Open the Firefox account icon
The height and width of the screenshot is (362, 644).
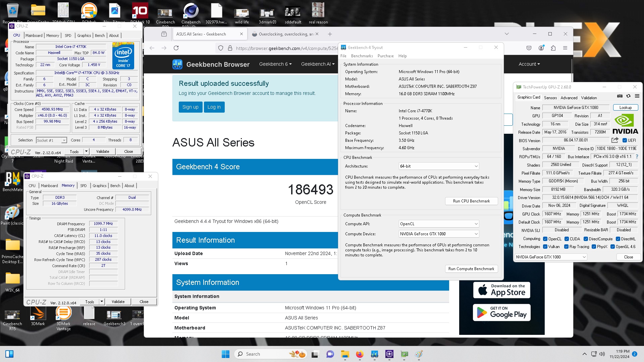coord(541,48)
